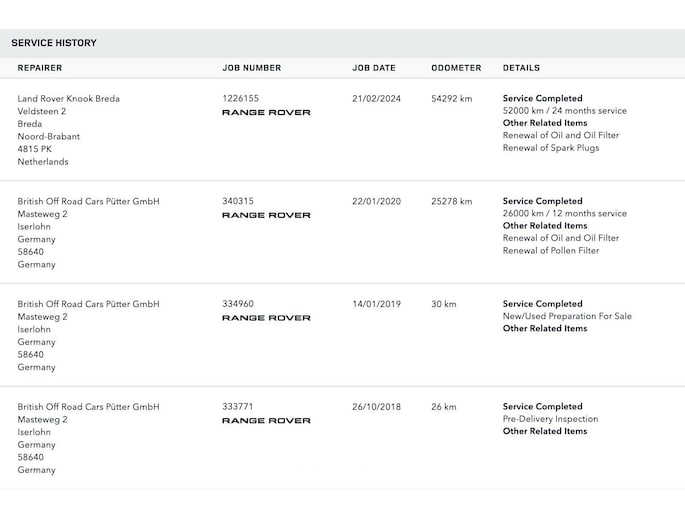Select the JOB NUMBER column header
The image size is (685, 514).
click(252, 68)
